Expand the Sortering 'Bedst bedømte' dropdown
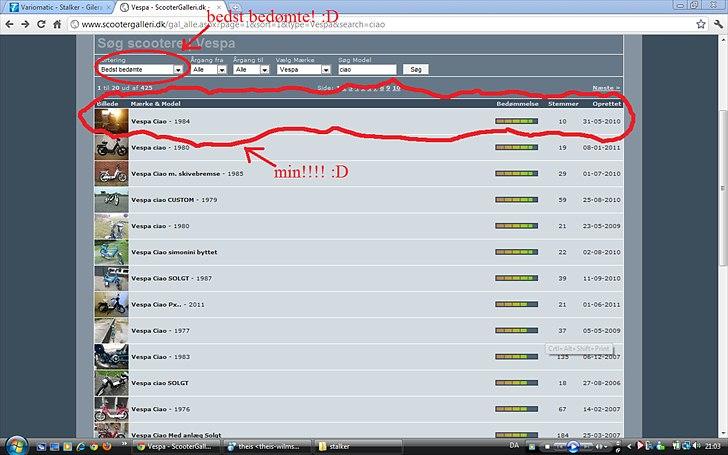 (140, 70)
